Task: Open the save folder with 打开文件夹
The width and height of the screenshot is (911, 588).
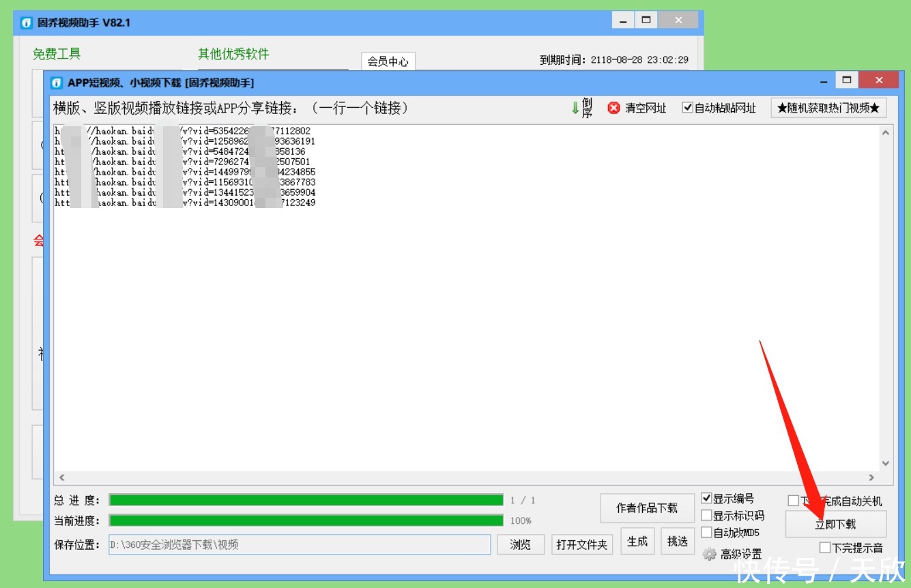Action: (582, 544)
